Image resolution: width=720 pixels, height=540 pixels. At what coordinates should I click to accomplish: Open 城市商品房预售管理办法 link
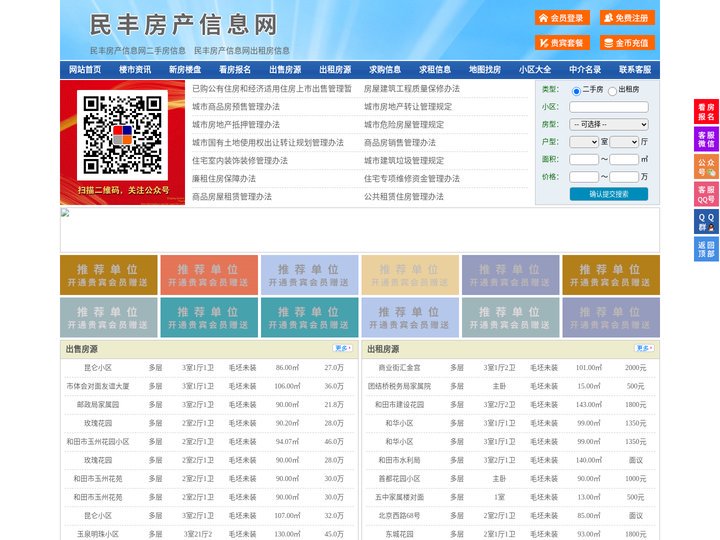[236, 107]
